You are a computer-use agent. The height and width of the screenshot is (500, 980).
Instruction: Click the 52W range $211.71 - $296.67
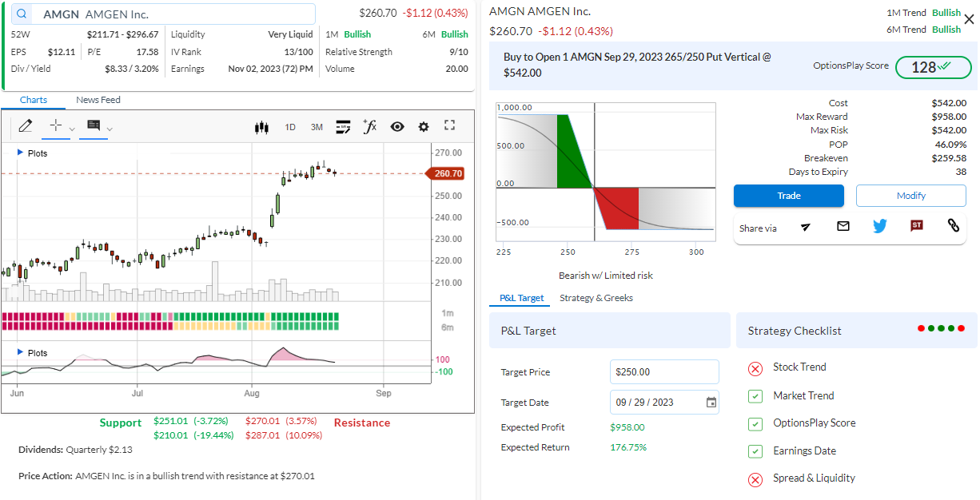[x=122, y=34]
